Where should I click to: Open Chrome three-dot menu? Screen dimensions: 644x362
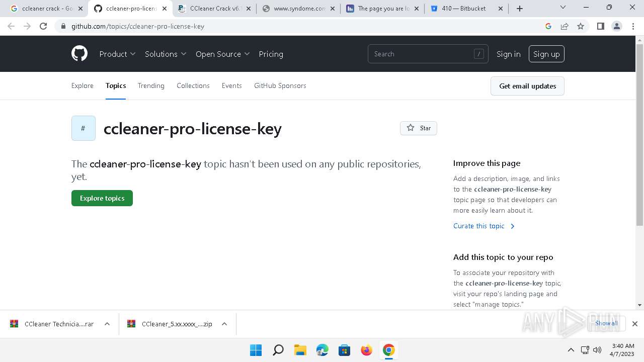(x=633, y=26)
